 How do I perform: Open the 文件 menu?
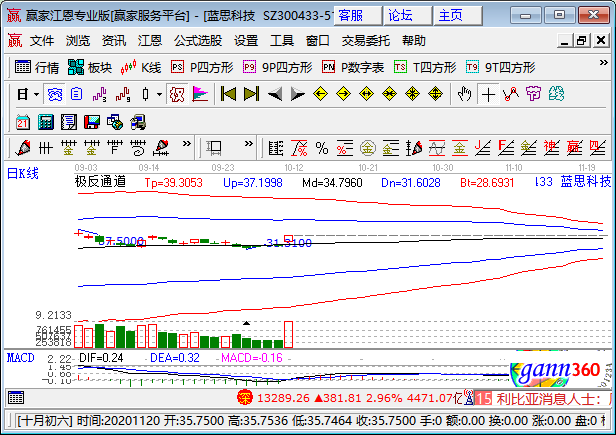(x=42, y=40)
